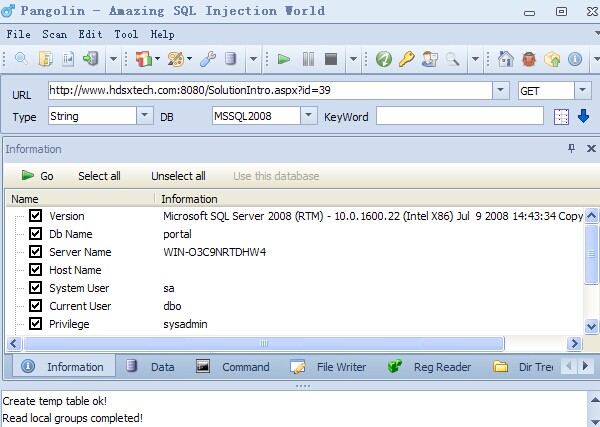Click the blue info about icon
Screen dimensions: 600x427
point(575,59)
